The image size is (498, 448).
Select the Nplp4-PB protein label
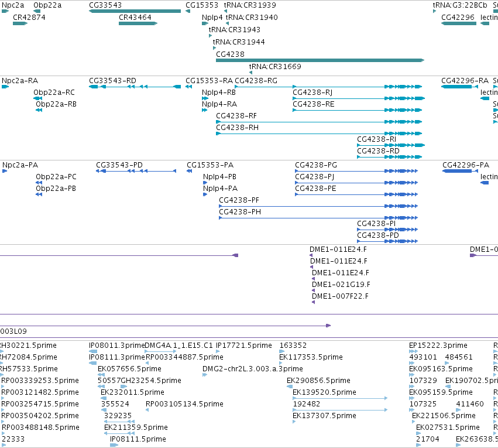tap(220, 177)
